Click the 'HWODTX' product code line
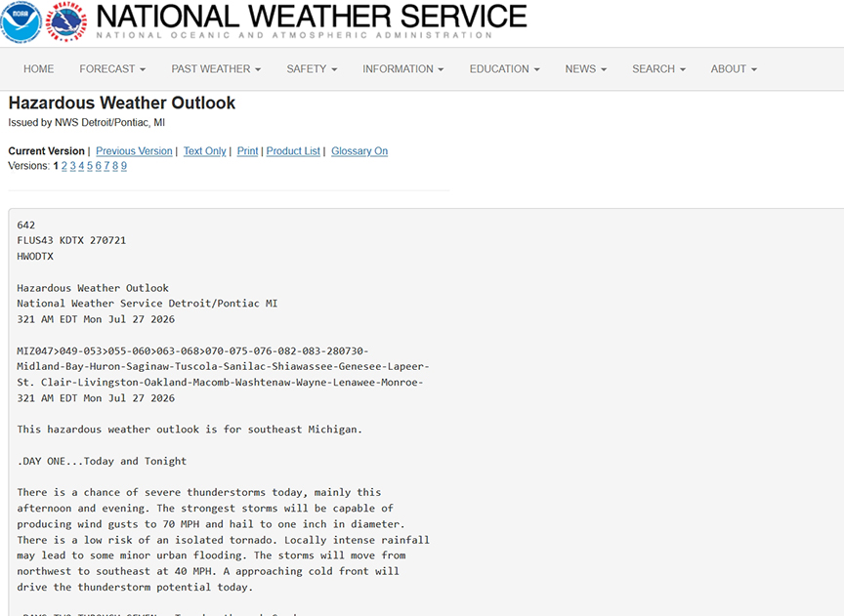Viewport: 844px width, 616px height. (35, 256)
